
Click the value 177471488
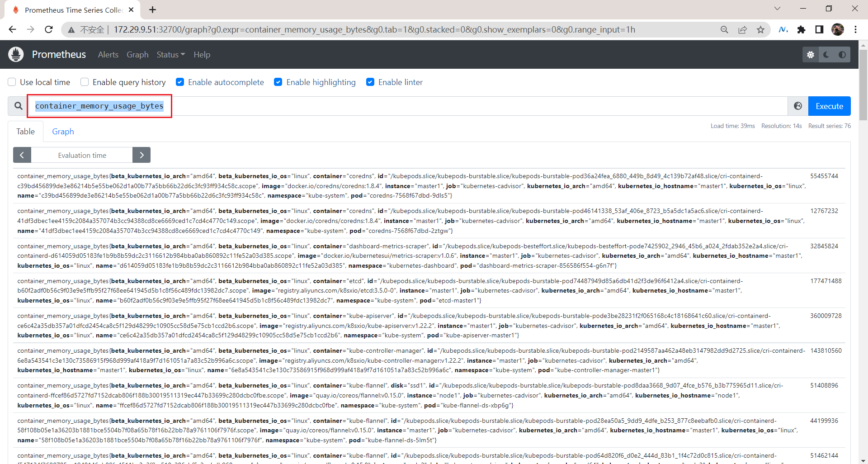[826, 281]
